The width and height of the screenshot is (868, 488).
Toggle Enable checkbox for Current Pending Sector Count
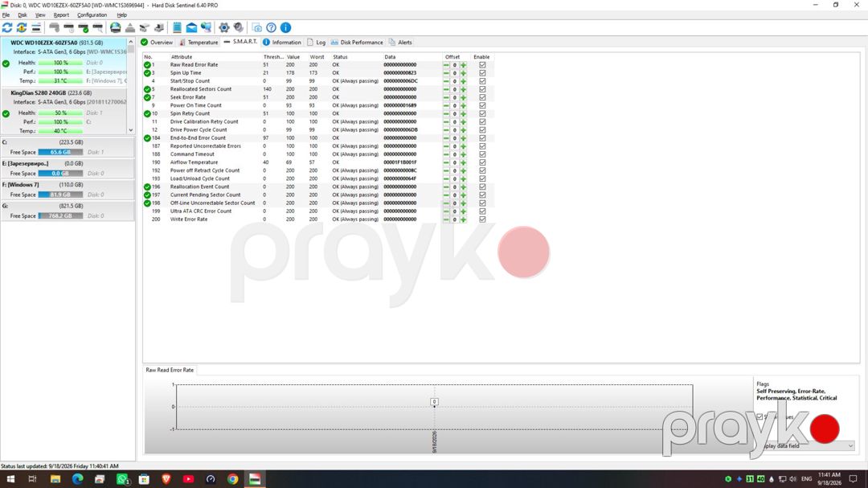[482, 195]
